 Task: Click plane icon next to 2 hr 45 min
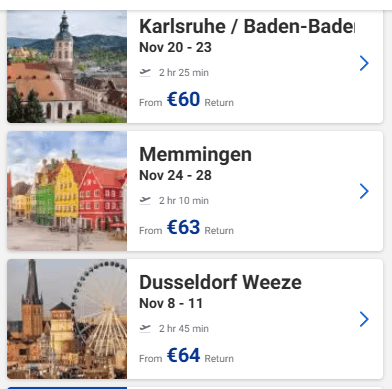[x=145, y=328]
